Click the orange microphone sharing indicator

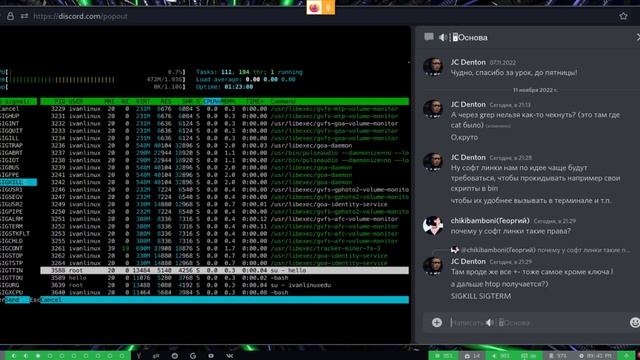click(328, 7)
